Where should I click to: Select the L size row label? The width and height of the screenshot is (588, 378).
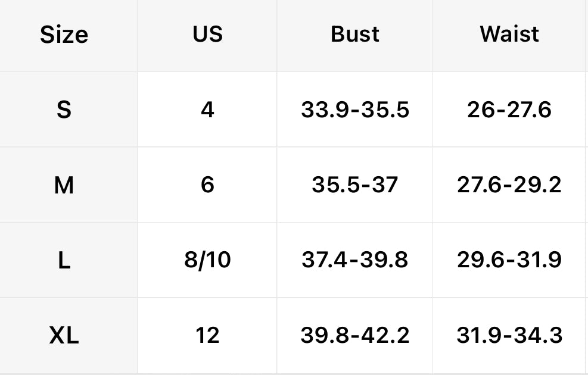pyautogui.click(x=64, y=260)
